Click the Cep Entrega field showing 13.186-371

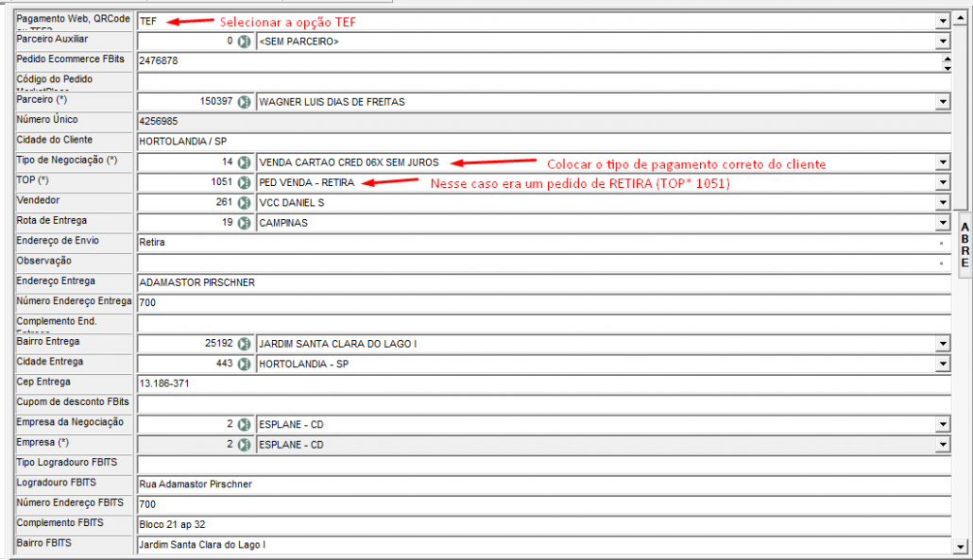[543, 384]
